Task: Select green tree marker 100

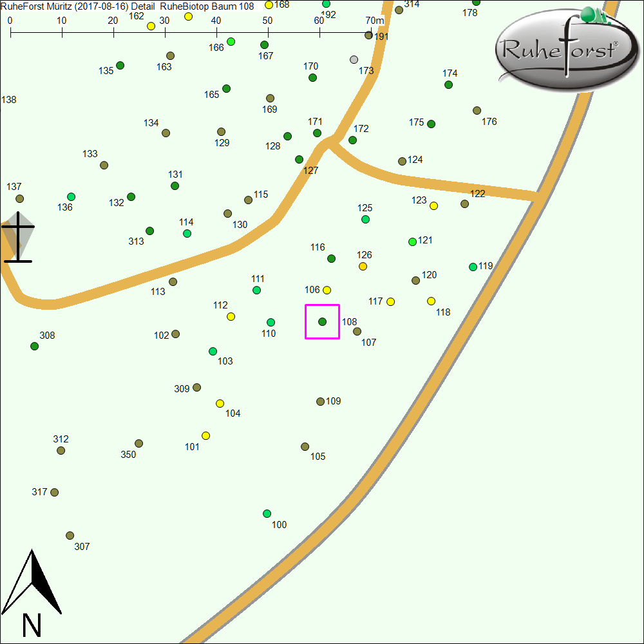Action: (x=267, y=513)
